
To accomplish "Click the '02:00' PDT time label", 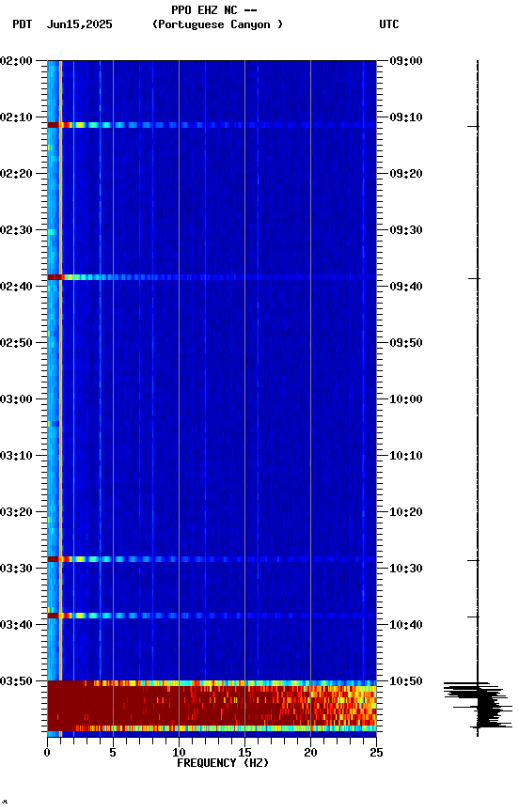I will tap(16, 61).
